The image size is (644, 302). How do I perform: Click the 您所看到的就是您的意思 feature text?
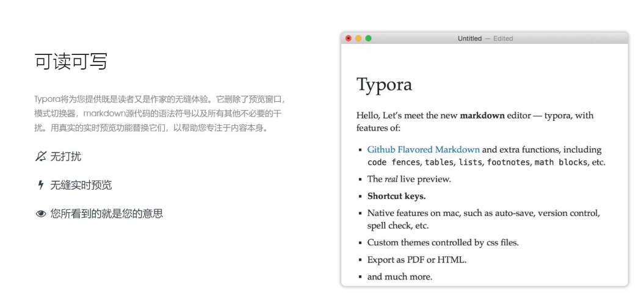coord(107,214)
